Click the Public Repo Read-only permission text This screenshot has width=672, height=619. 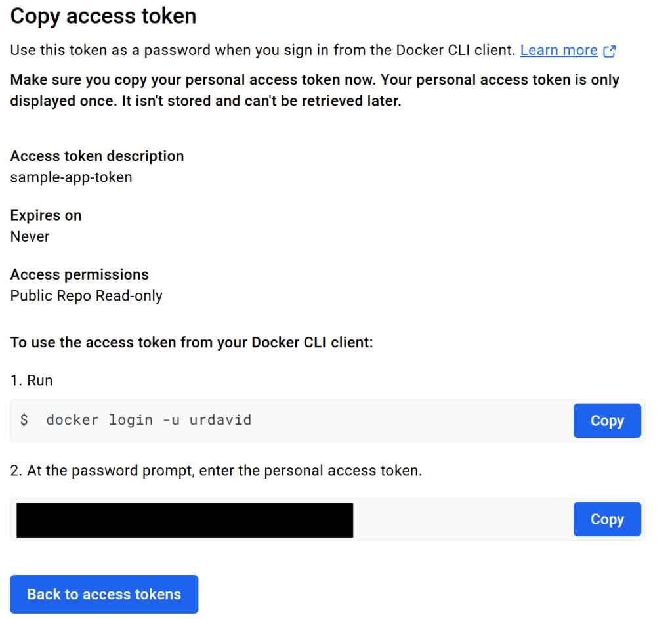click(x=86, y=296)
